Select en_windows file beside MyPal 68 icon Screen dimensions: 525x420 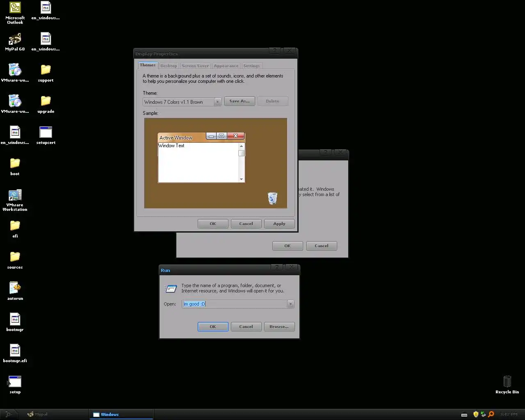pos(46,42)
